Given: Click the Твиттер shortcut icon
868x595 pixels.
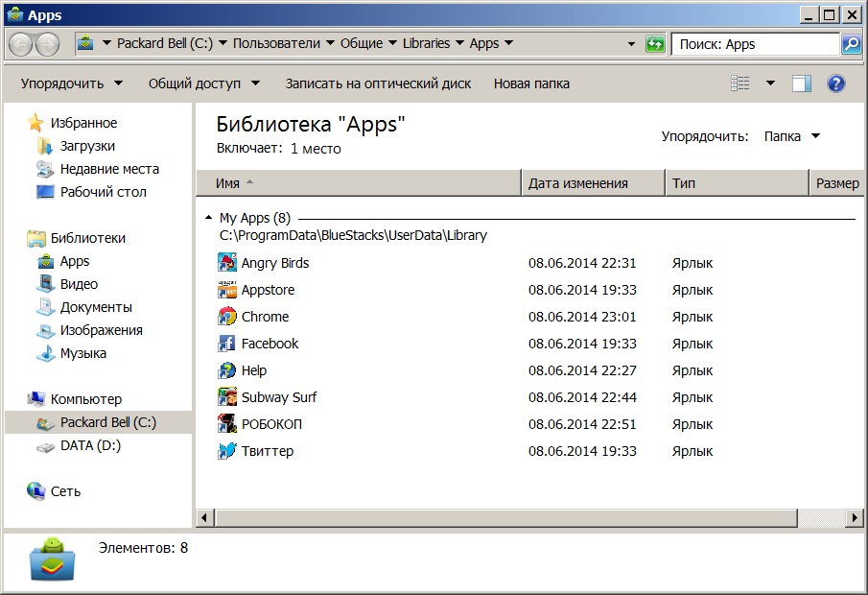Looking at the screenshot, I should (227, 451).
